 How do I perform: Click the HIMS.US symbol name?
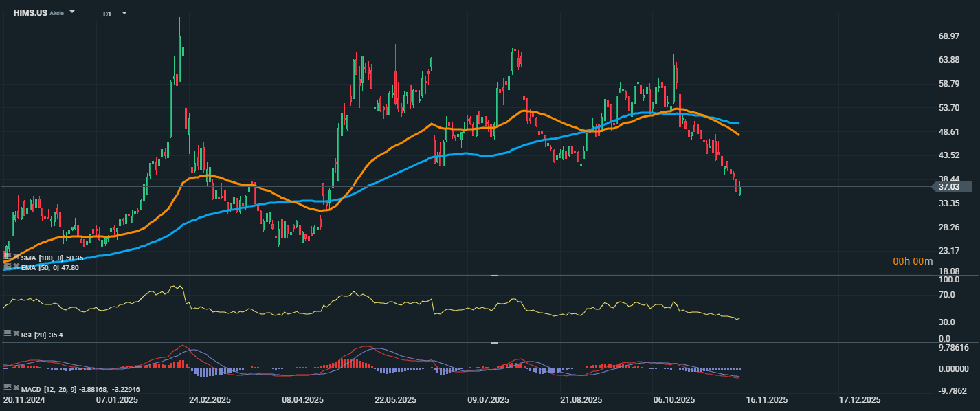[x=30, y=13]
